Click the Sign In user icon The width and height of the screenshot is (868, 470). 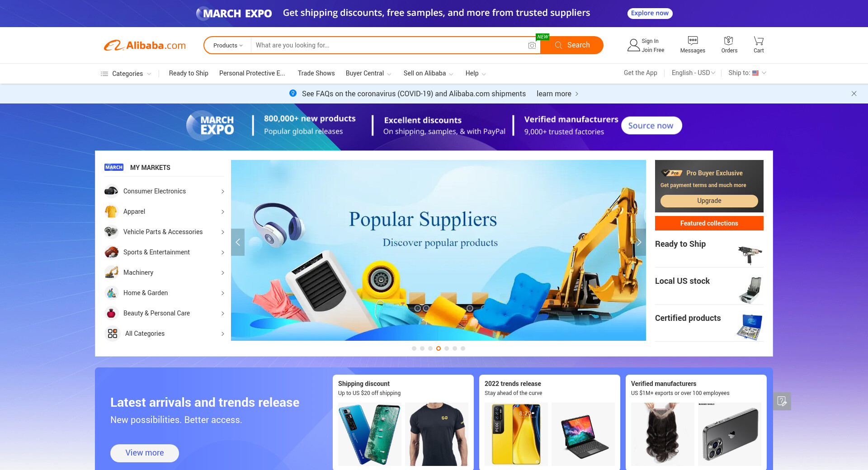pos(633,45)
